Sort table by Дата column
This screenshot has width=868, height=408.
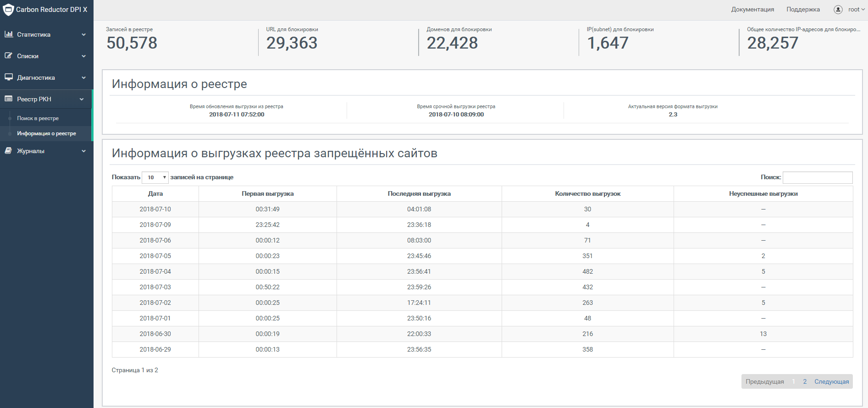click(x=155, y=193)
